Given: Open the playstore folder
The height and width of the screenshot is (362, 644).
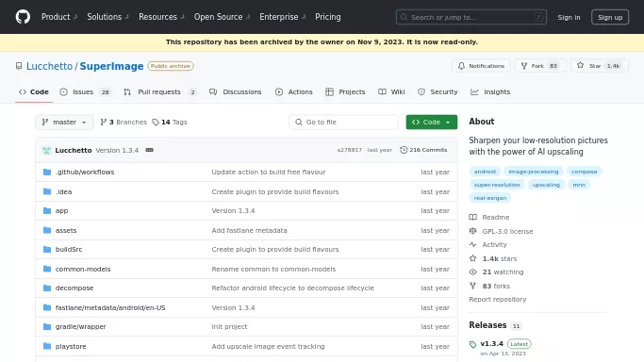Looking at the screenshot, I should (71, 346).
